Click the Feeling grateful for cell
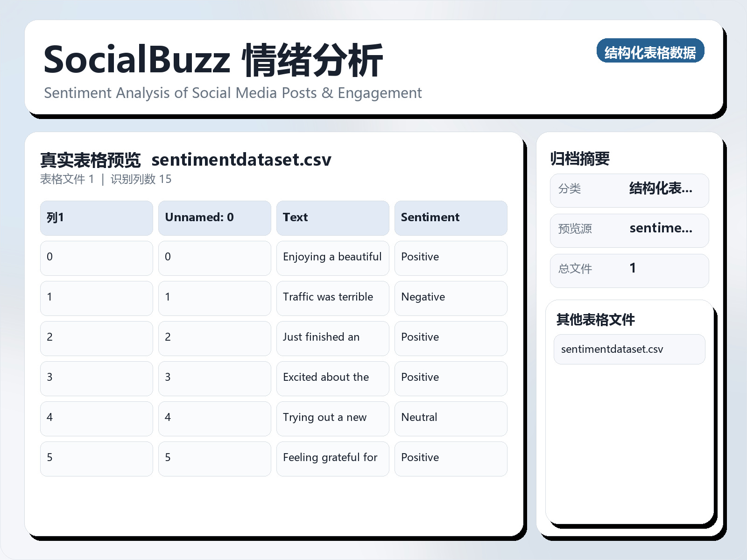 coord(332,458)
